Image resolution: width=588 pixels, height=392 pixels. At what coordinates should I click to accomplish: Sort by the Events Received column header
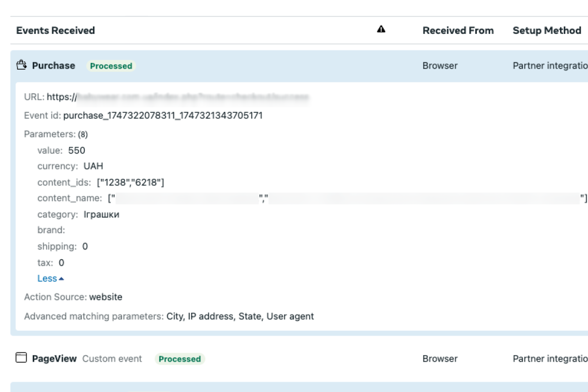pos(55,30)
